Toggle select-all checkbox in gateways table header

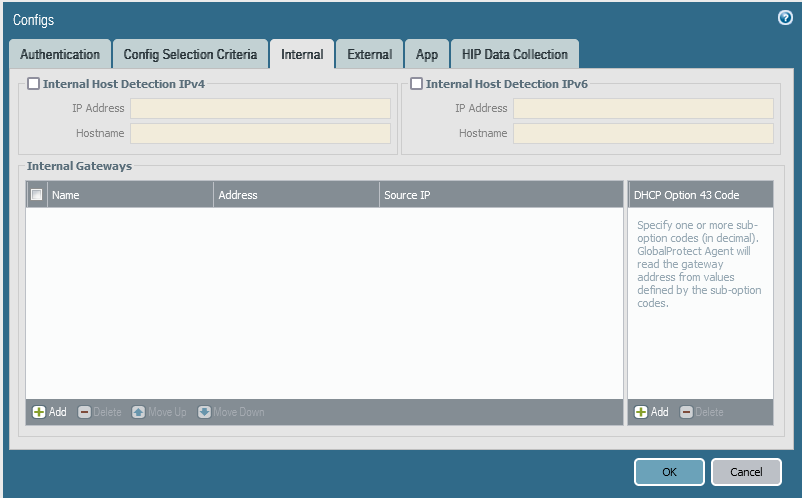pyautogui.click(x=37, y=195)
